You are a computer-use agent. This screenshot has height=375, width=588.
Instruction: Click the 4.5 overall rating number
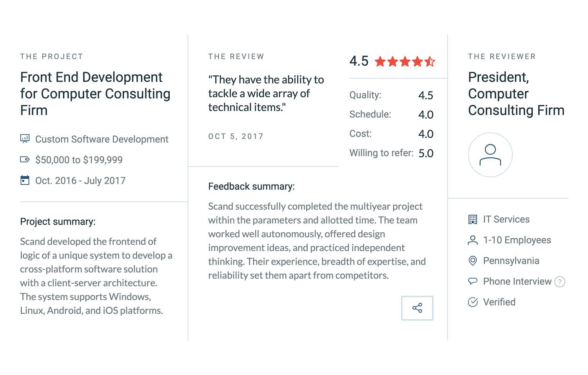[x=359, y=61]
